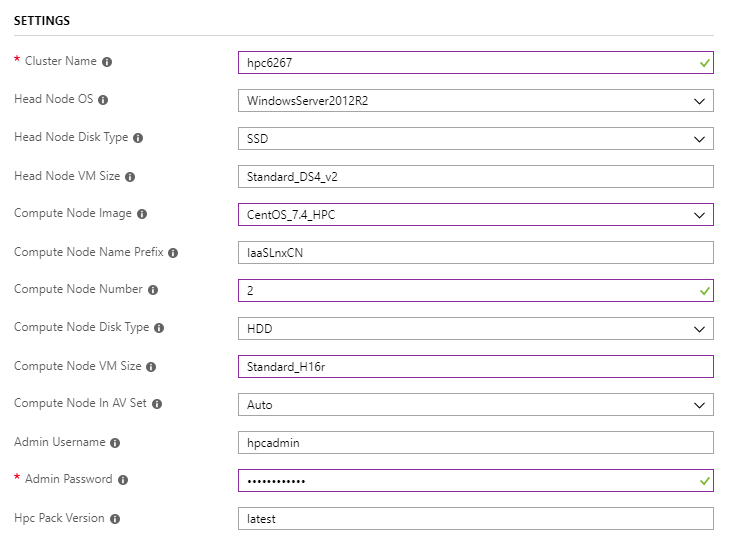This screenshot has height=539, width=730.
Task: Select the Compute Node VM Size field
Action: [476, 367]
